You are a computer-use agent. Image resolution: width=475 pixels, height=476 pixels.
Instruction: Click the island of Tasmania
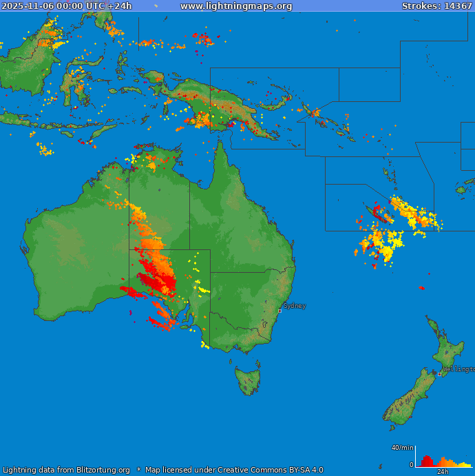click(248, 380)
